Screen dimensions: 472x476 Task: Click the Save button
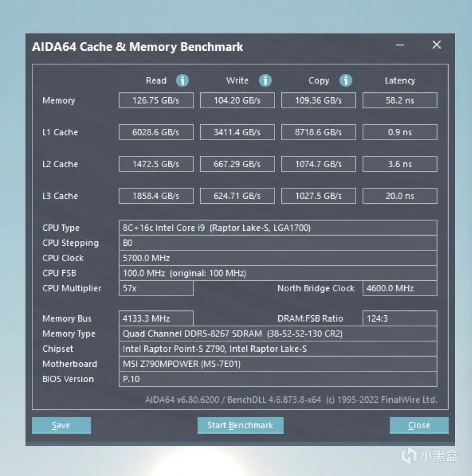[61, 425]
